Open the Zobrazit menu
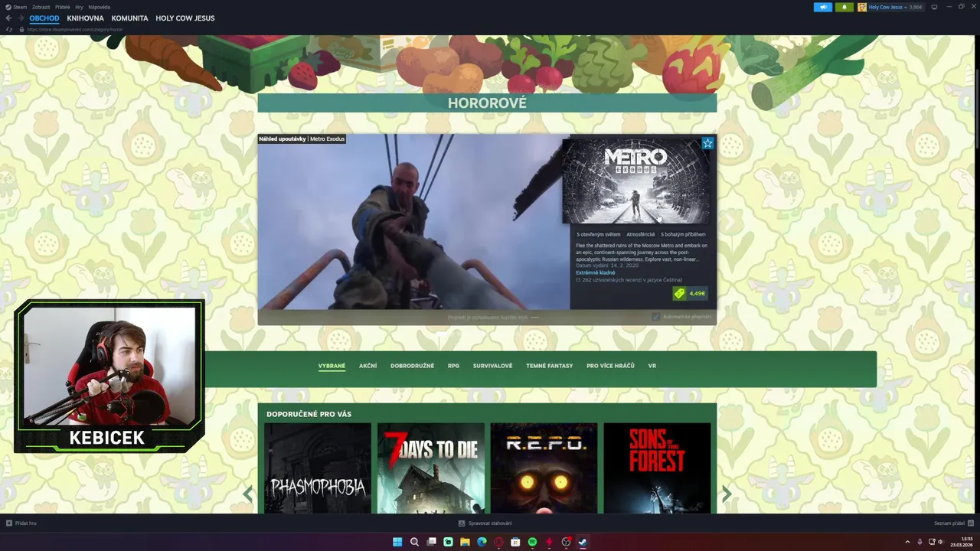The image size is (980, 551). [x=41, y=7]
